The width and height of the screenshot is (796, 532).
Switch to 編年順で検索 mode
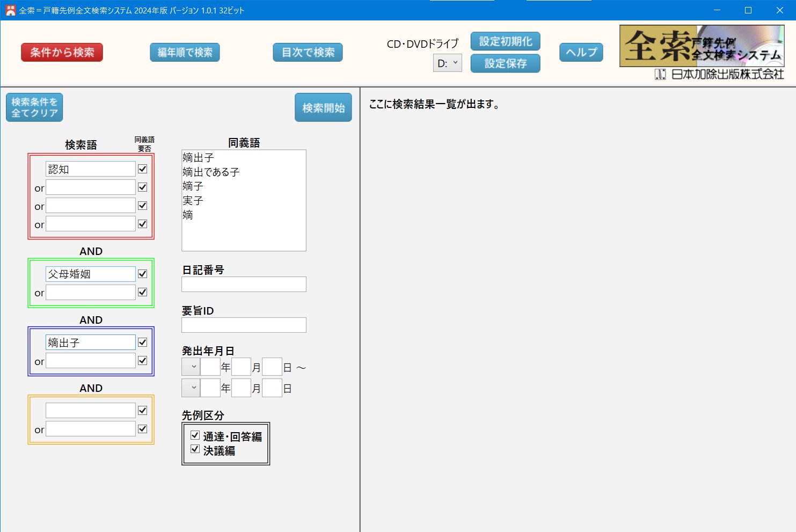coord(185,53)
